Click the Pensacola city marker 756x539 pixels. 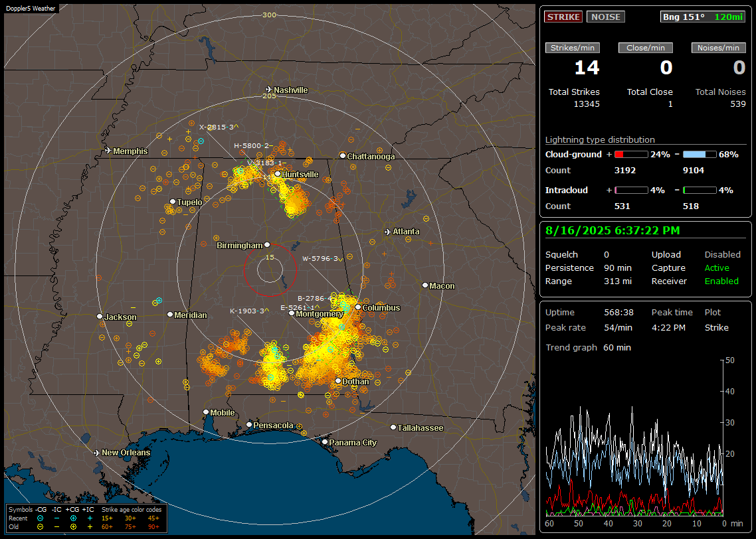249,425
